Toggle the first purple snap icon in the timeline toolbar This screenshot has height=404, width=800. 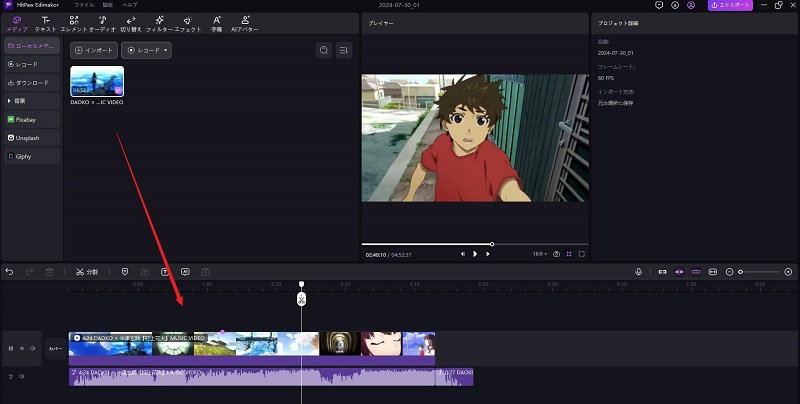click(679, 272)
